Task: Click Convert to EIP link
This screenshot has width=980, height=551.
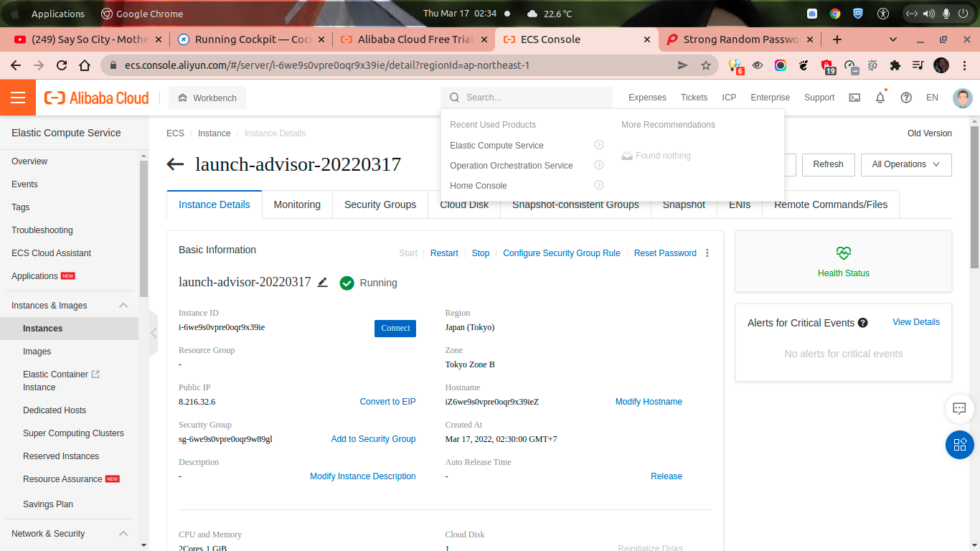Action: pyautogui.click(x=387, y=402)
